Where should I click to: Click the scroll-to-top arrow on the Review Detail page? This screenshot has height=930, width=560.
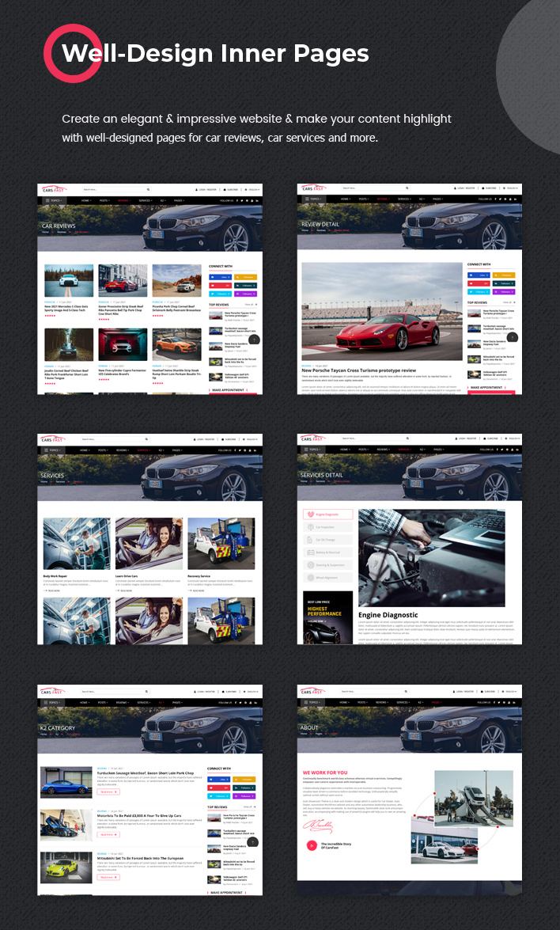pyautogui.click(x=513, y=337)
